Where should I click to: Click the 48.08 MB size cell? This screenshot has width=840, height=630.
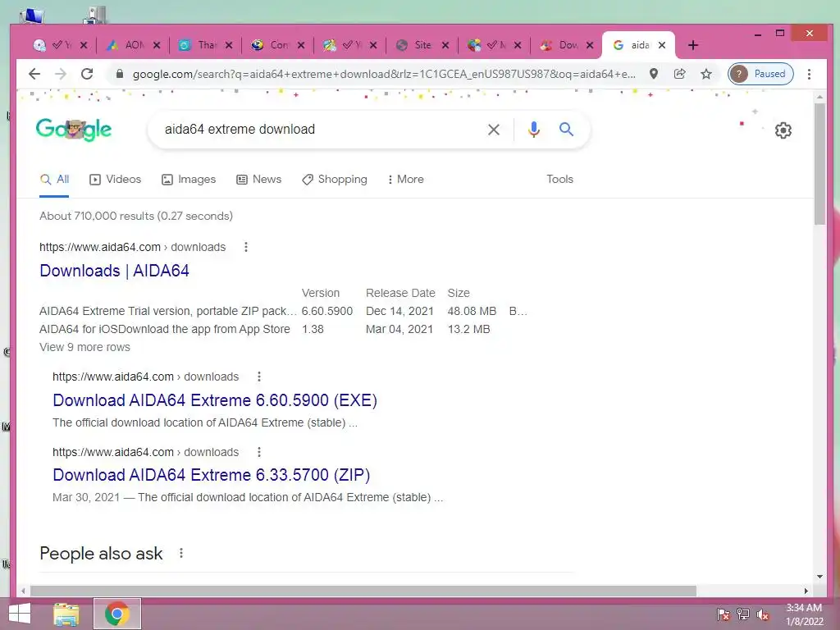(472, 311)
